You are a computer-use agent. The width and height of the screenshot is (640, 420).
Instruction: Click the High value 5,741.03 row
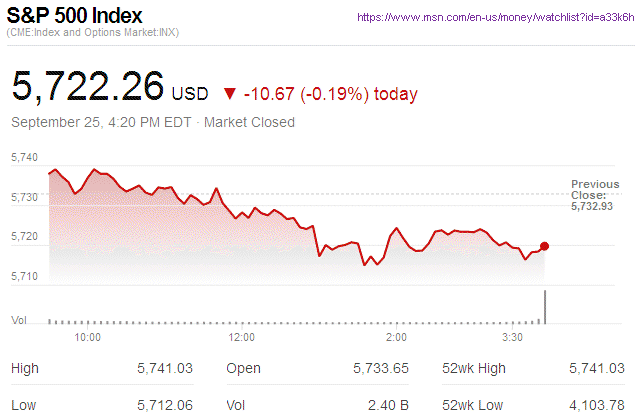164,369
